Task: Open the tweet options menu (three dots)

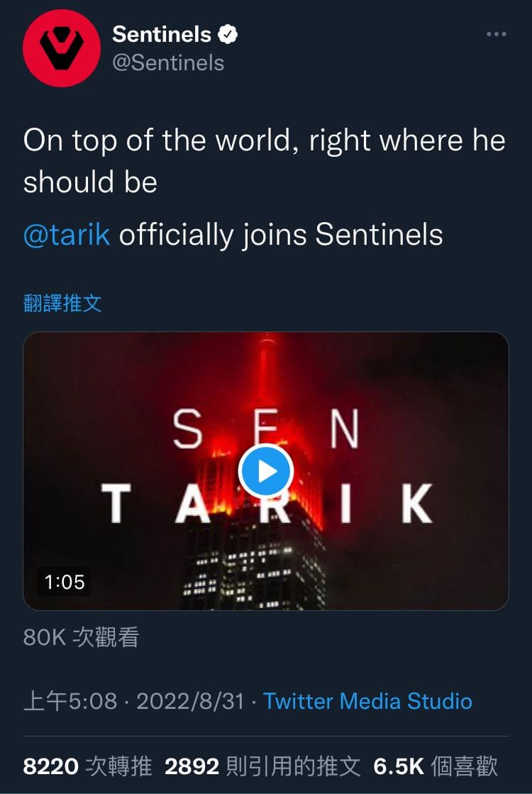Action: pyautogui.click(x=497, y=33)
